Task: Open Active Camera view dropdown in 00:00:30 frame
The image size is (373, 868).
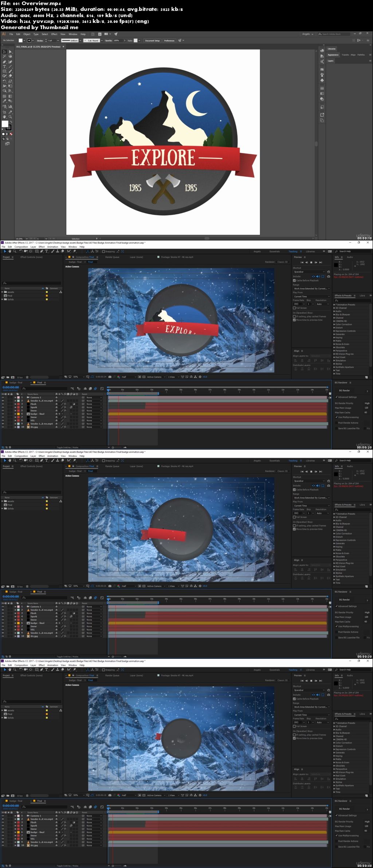Action: (x=156, y=586)
